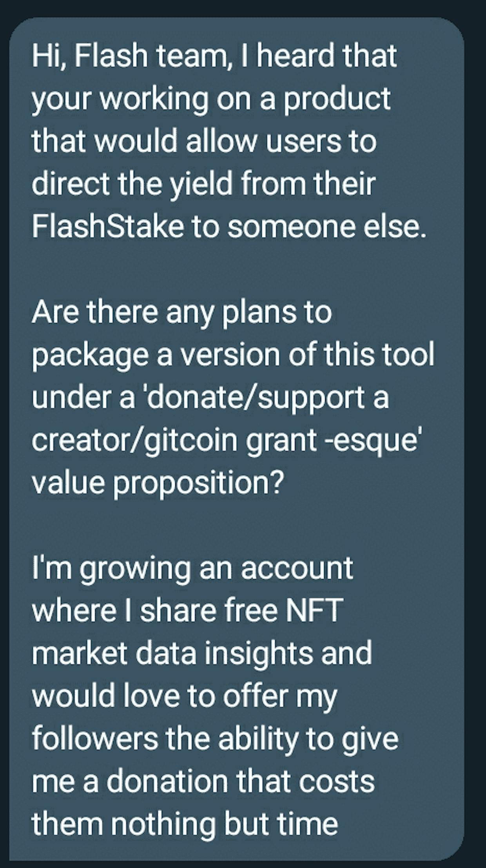Screen dimensions: 486x868
Task: Tap the 'package a version' text
Action: [156, 355]
